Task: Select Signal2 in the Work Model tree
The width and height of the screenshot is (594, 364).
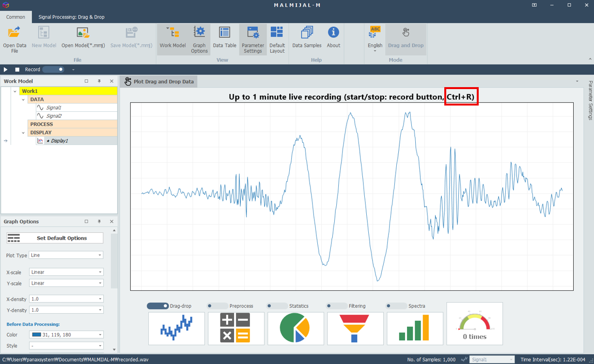Action: (53, 116)
